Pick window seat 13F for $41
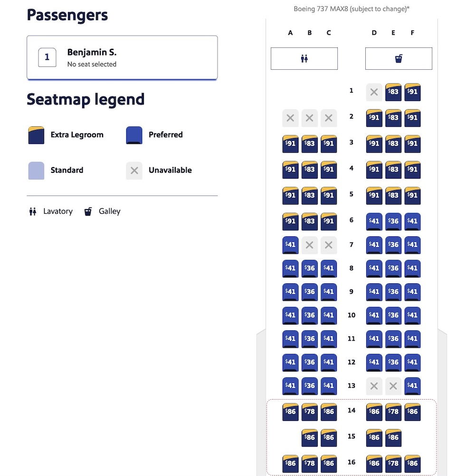Screen dimensions: 475x476 (x=412, y=386)
